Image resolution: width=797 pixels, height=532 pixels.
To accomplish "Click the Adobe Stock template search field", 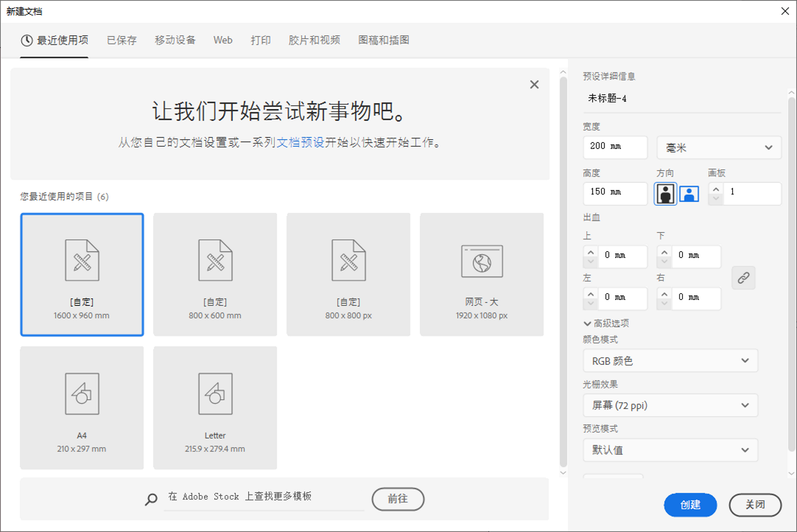I will [x=263, y=497].
